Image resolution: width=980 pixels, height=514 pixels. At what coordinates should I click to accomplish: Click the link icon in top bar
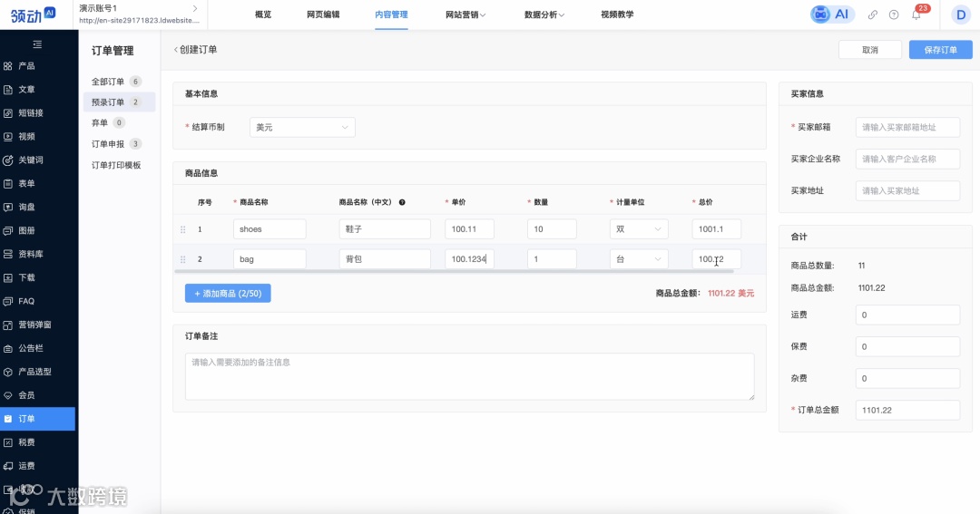pyautogui.click(x=873, y=15)
